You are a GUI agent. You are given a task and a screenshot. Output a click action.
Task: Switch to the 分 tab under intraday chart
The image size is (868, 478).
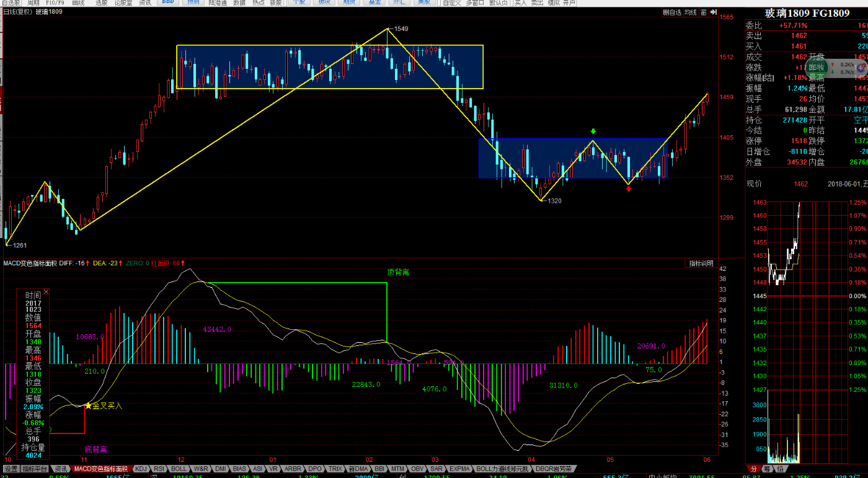[x=754, y=469]
